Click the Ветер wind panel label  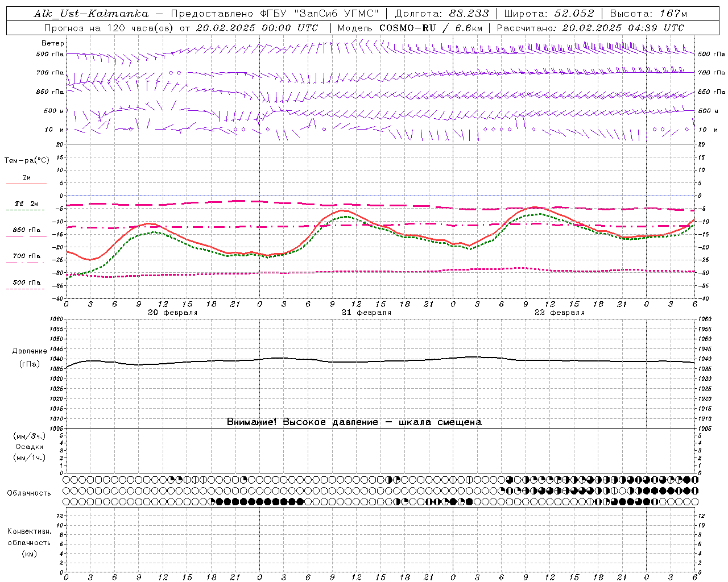click(x=53, y=43)
